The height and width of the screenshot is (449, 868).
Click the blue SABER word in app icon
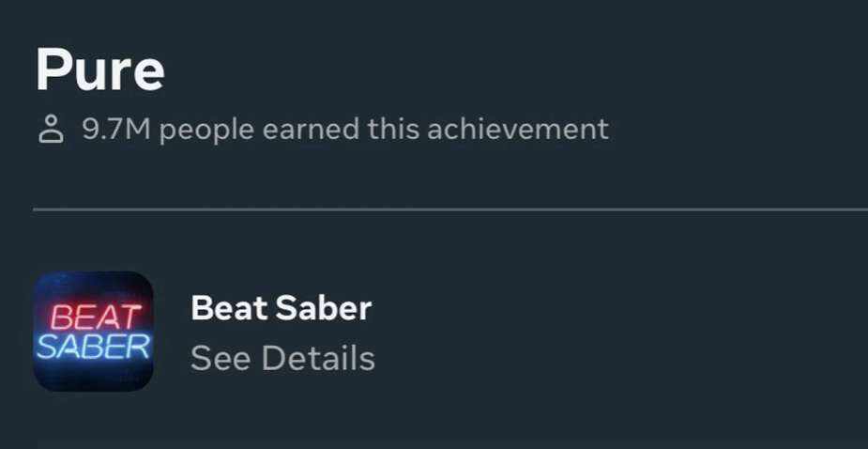click(x=93, y=347)
